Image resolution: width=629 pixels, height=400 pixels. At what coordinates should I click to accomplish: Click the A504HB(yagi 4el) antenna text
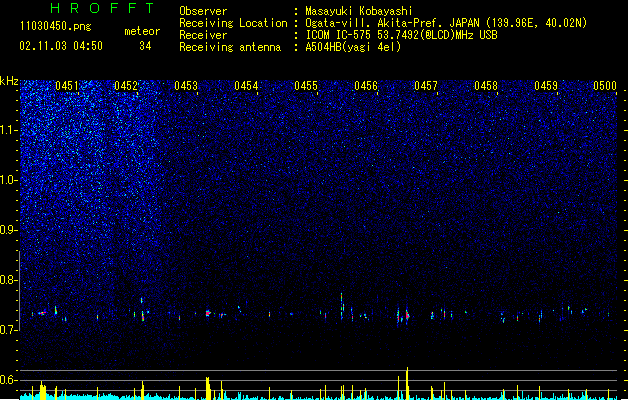(x=353, y=47)
